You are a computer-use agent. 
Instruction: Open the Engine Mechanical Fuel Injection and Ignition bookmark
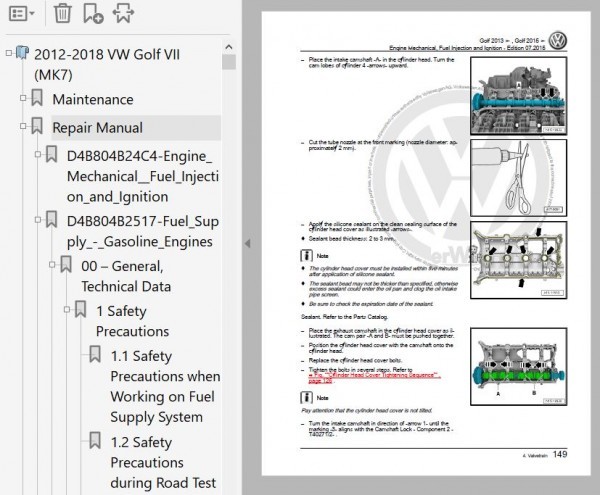pyautogui.click(x=143, y=176)
